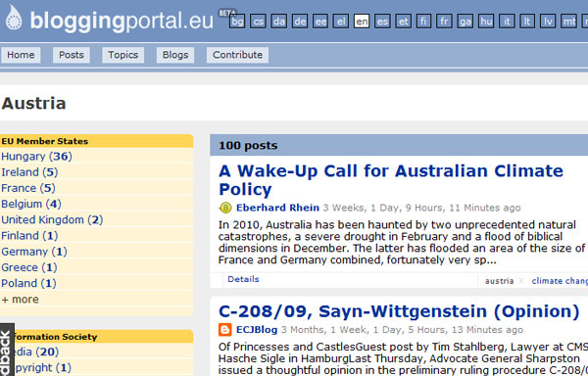This screenshot has height=376, width=588.
Task: Filter by Finland (1)
Action: click(x=29, y=236)
